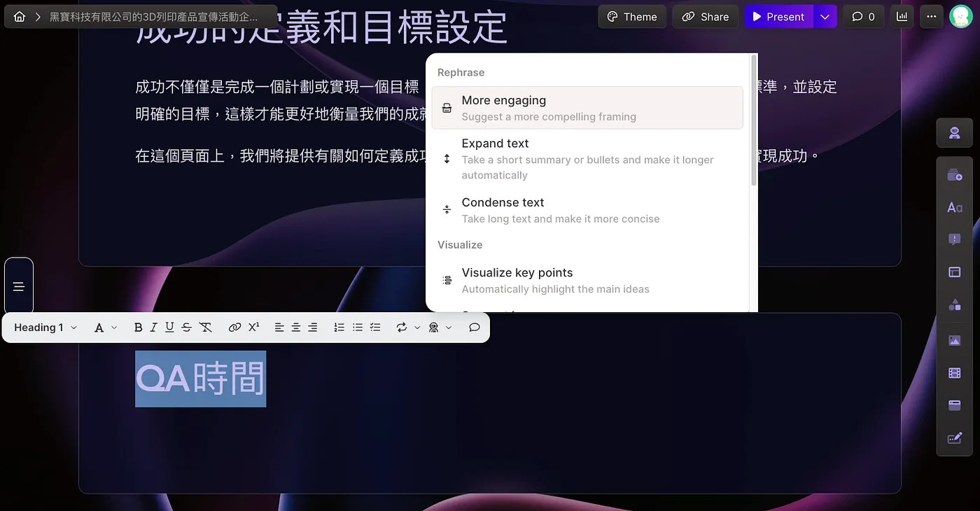Open forms and buttons in sidebar
The image size is (980, 511).
coord(955,438)
